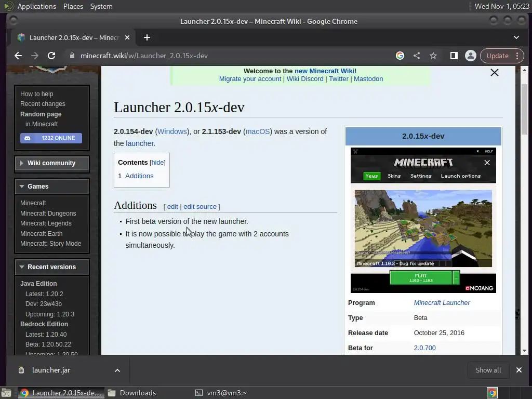
Task: Click the show desktop icon in taskbar
Action: pyautogui.click(x=6, y=393)
